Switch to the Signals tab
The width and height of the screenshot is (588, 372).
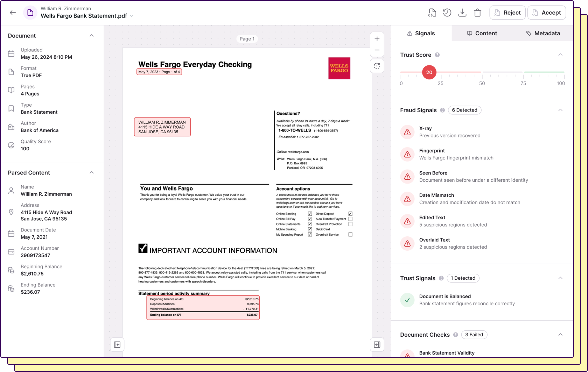click(x=421, y=33)
